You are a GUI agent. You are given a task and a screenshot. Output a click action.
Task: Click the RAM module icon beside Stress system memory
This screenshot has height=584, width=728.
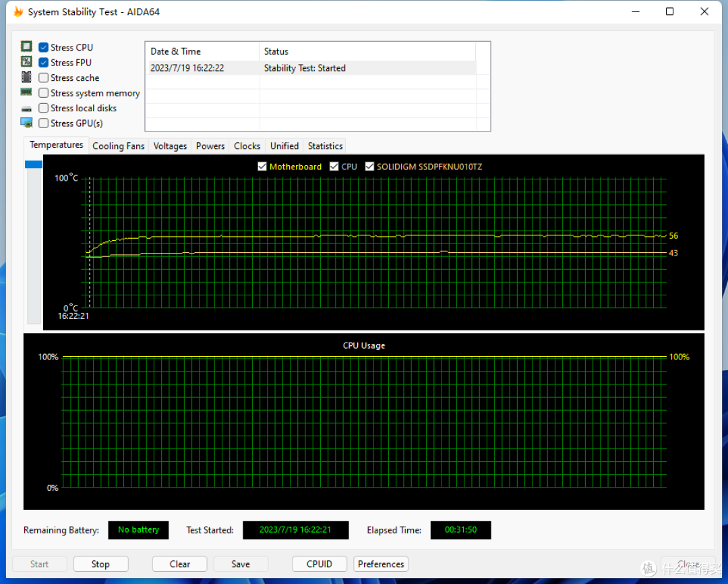pyautogui.click(x=26, y=92)
